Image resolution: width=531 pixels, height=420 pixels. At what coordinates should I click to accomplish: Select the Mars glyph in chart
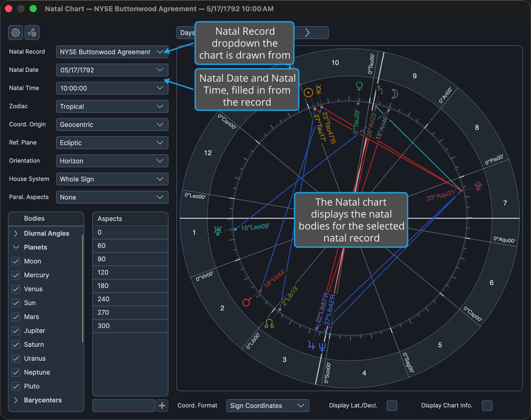[247, 302]
